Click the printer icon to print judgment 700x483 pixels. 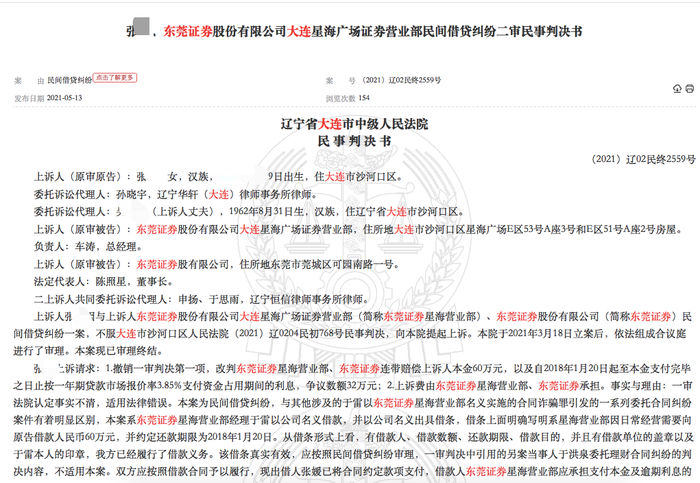point(690,89)
